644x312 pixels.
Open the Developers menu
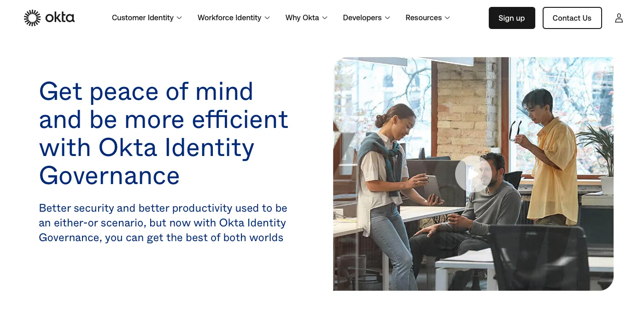tap(366, 18)
